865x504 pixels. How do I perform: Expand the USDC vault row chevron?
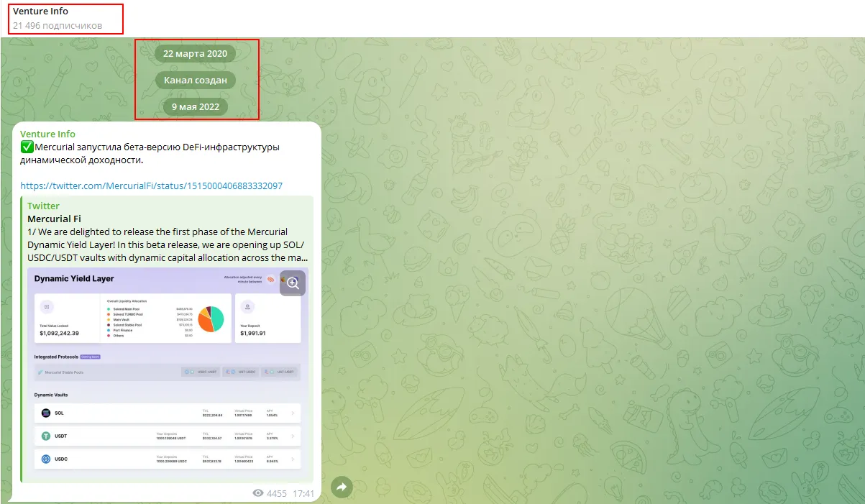(x=293, y=459)
